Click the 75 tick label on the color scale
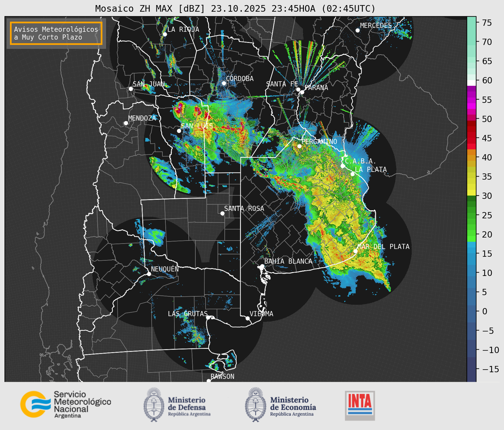Viewport: 504px width, 430px height. [x=486, y=23]
